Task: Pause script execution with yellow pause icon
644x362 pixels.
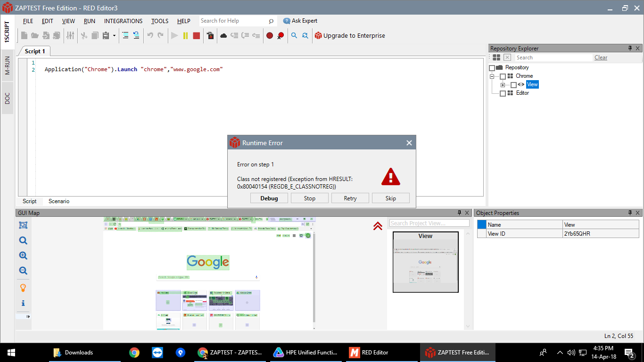Action: click(x=185, y=35)
